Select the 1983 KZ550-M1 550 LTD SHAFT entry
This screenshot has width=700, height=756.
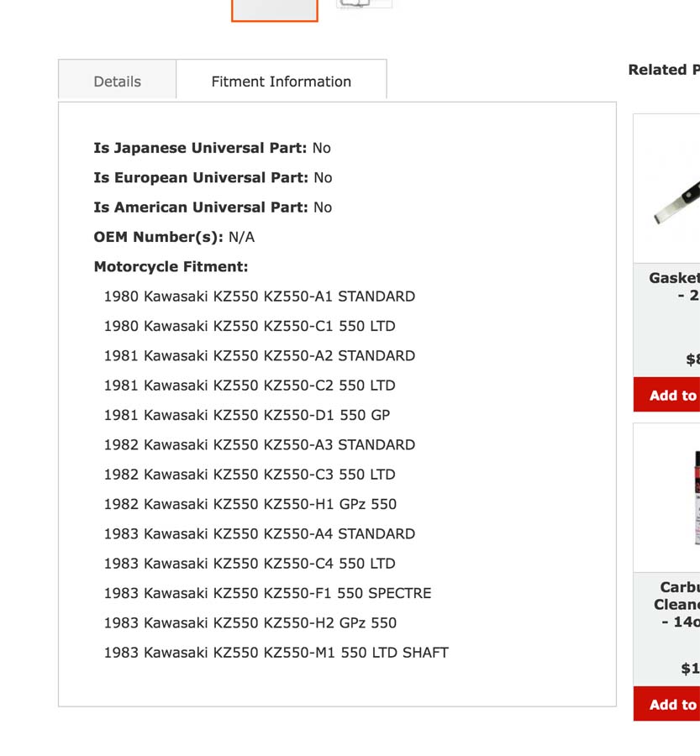[x=276, y=653]
